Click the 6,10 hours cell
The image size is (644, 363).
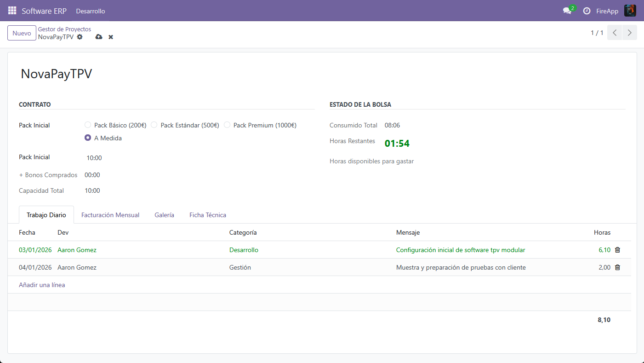pyautogui.click(x=604, y=250)
